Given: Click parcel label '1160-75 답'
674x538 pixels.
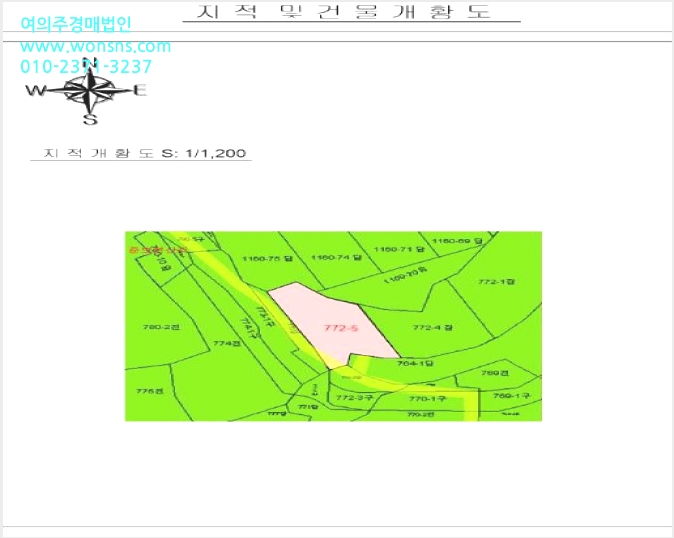Looking at the screenshot, I should coord(267,259).
